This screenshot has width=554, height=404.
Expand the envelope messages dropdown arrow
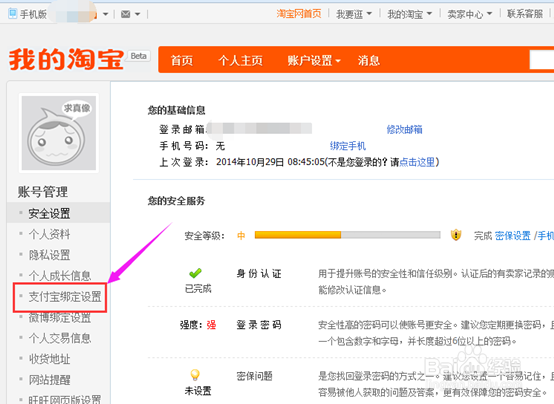(x=137, y=14)
